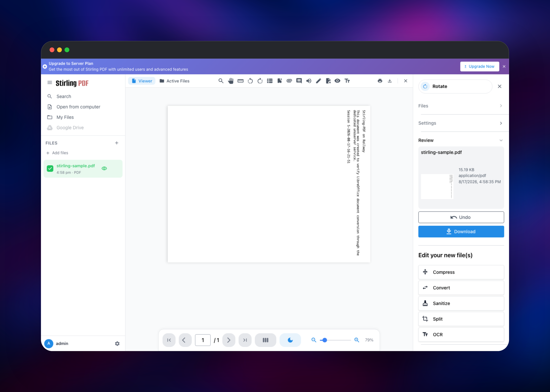Expand the Settings section
The height and width of the screenshot is (392, 550).
[x=461, y=123]
